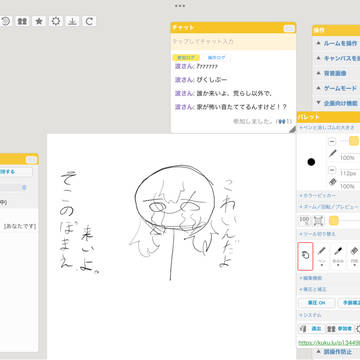360x360 pixels.
Task: Open dropdown arrow under pen tool
Action: (322, 266)
